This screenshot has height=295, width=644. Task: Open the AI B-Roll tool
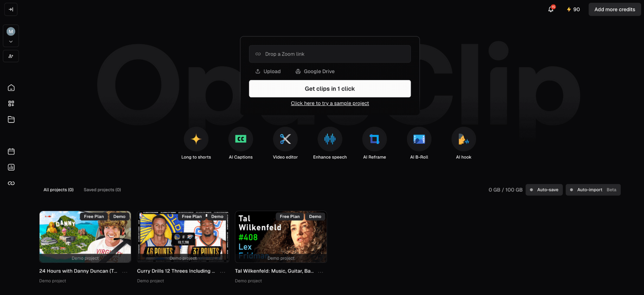click(419, 139)
